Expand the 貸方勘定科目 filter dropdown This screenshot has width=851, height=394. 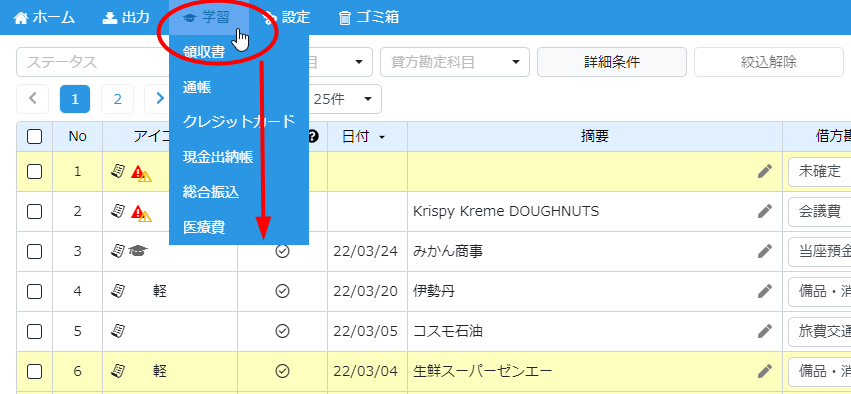coord(455,62)
